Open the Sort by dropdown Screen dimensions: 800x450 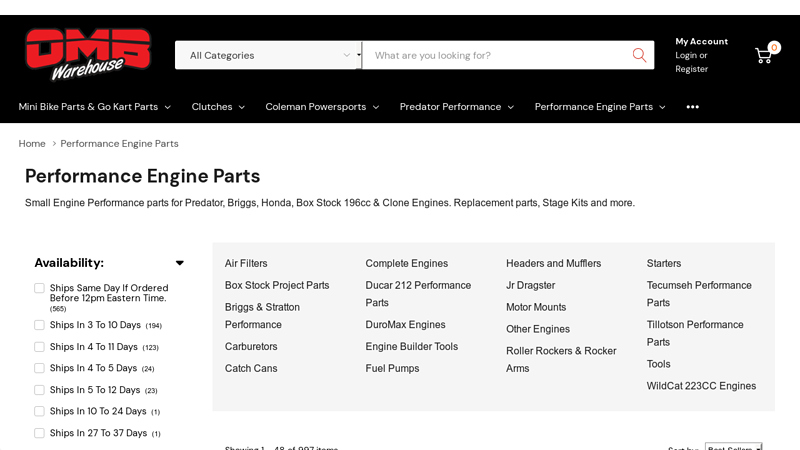click(734, 447)
